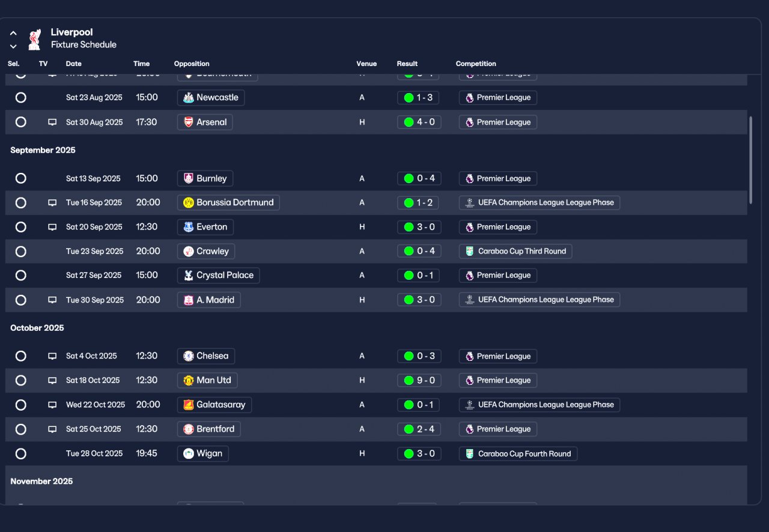Go to previous team using up chevron
Image resolution: width=769 pixels, height=532 pixels.
(x=13, y=33)
